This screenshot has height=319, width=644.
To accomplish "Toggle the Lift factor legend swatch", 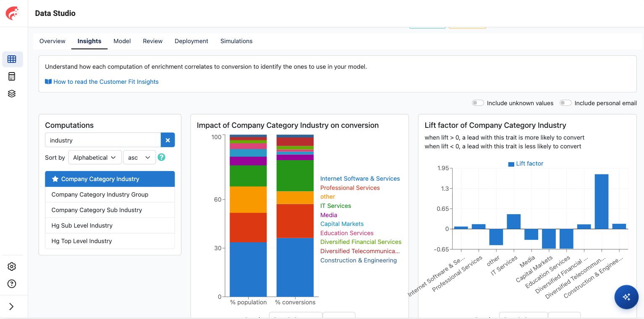I will click(511, 164).
